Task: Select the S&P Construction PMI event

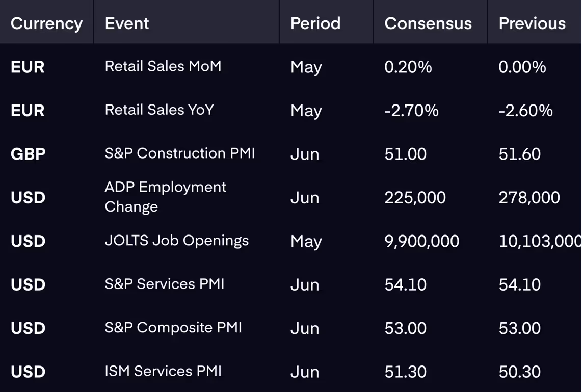Action: tap(180, 153)
